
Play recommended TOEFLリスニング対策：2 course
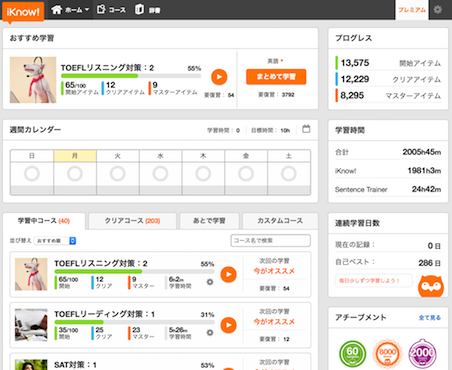click(x=219, y=77)
